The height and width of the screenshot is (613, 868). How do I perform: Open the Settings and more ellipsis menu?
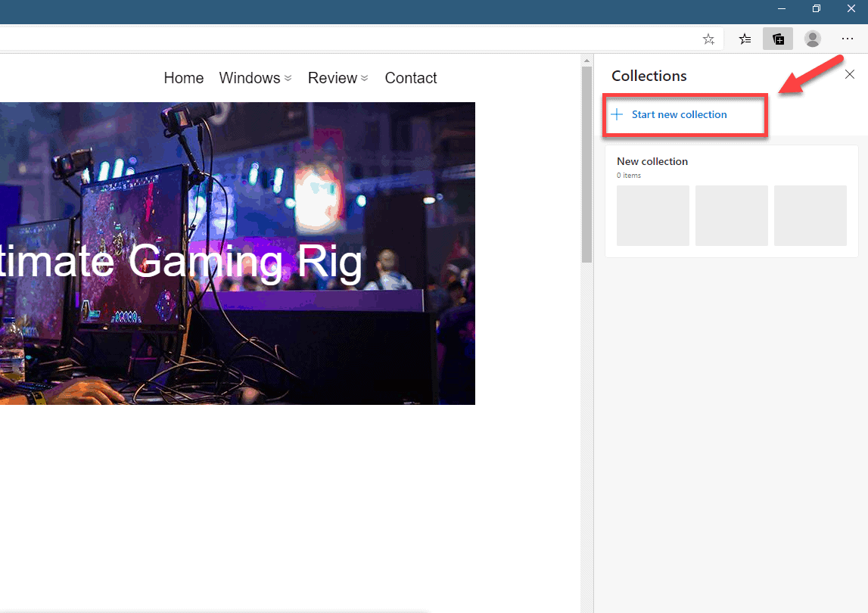click(x=848, y=39)
